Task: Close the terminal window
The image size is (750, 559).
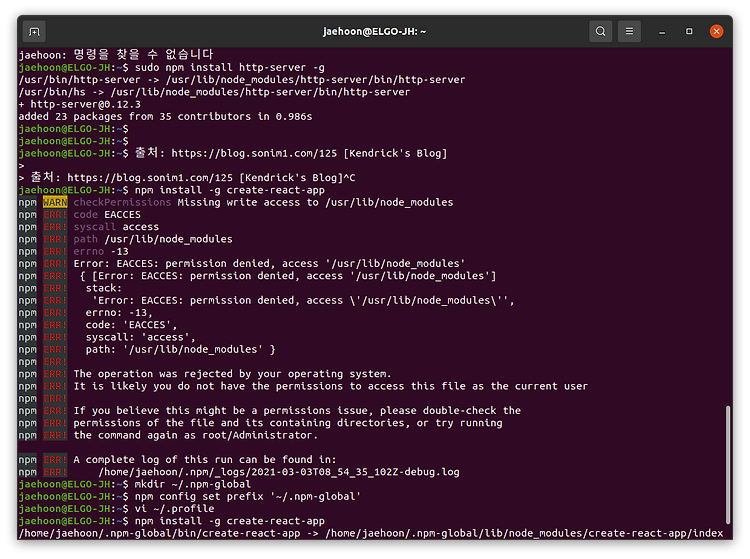Action: [x=716, y=32]
